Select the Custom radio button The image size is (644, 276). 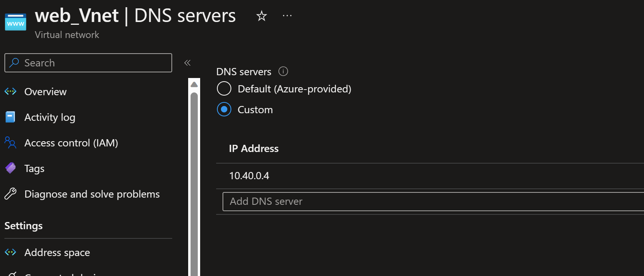(x=224, y=109)
